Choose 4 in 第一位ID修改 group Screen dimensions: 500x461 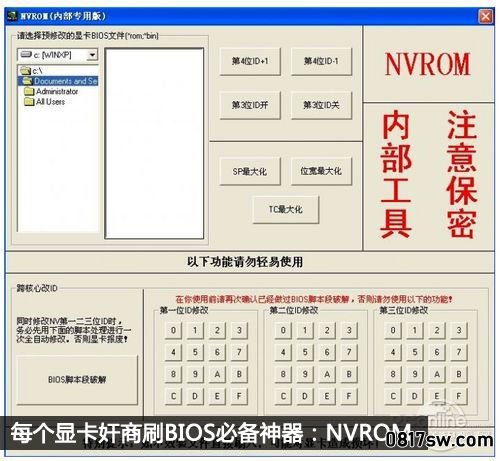tap(173, 352)
